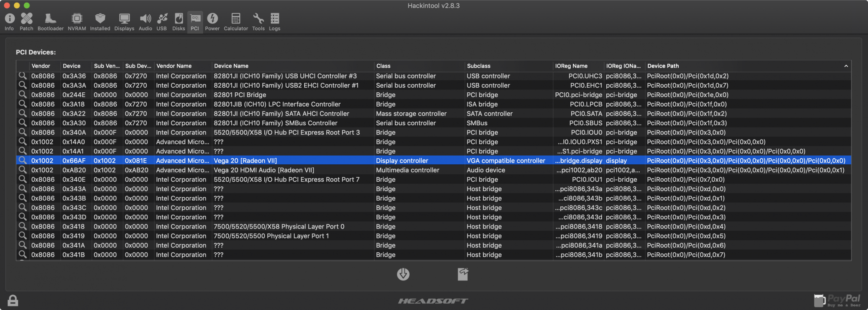Click the Mass storage controller class cell

pos(411,114)
